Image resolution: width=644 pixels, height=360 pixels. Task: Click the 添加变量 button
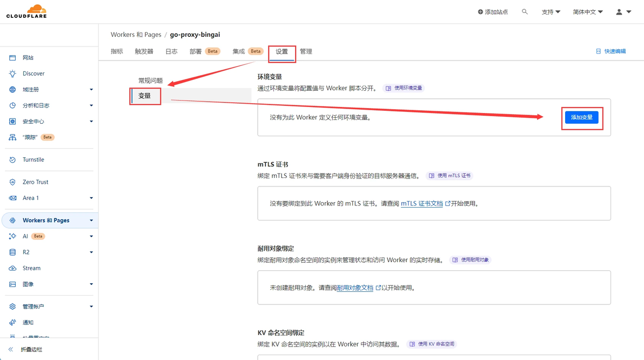pyautogui.click(x=581, y=117)
